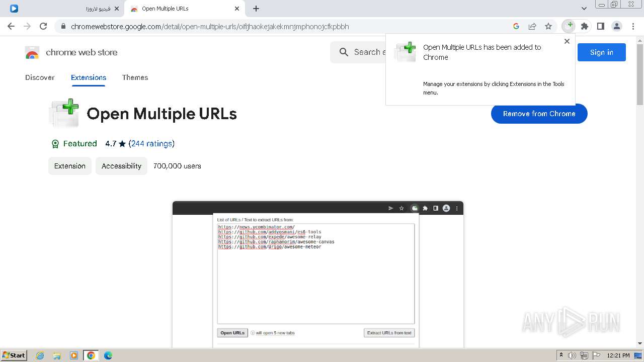The width and height of the screenshot is (644, 362).
Task: Close the Arabic-titled video tab
Action: pos(116,9)
